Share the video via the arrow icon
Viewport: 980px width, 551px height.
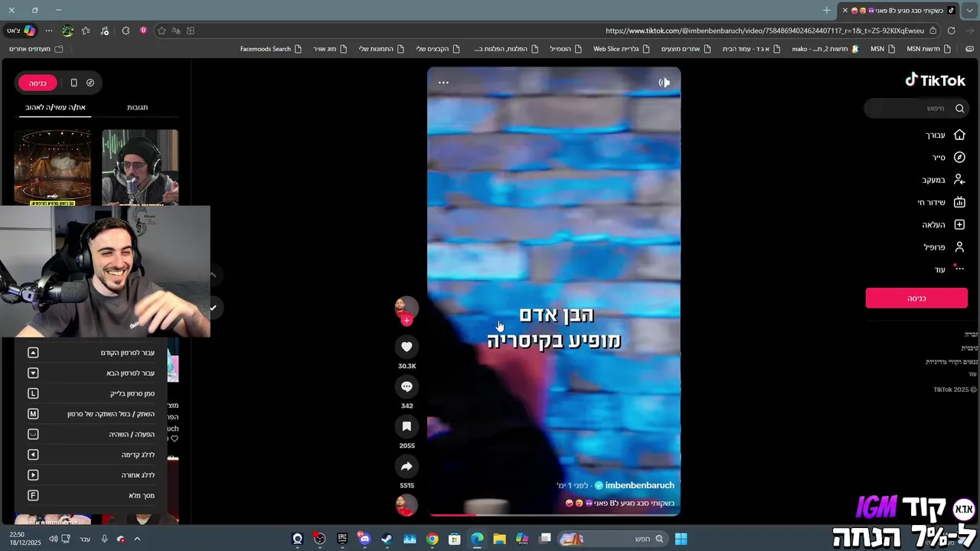point(407,466)
